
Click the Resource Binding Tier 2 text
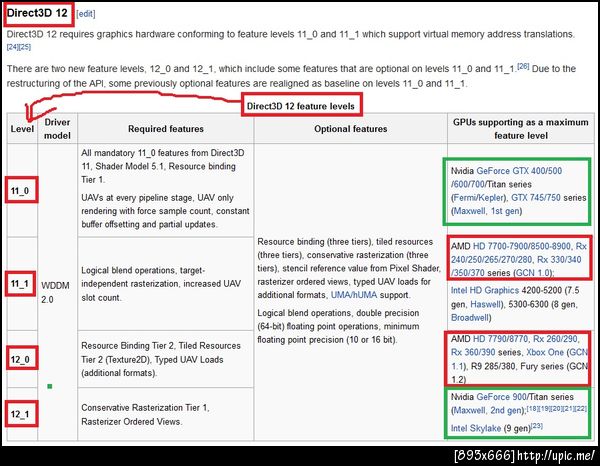point(128,346)
